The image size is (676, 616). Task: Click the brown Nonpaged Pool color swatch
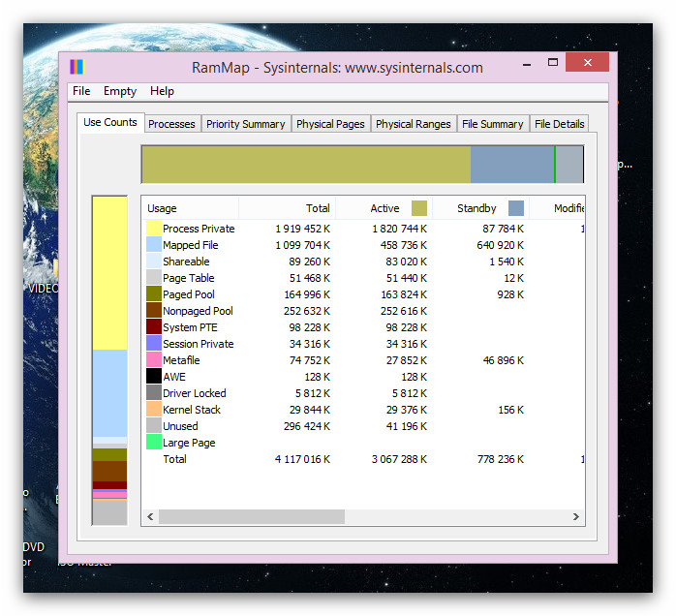pyautogui.click(x=154, y=310)
